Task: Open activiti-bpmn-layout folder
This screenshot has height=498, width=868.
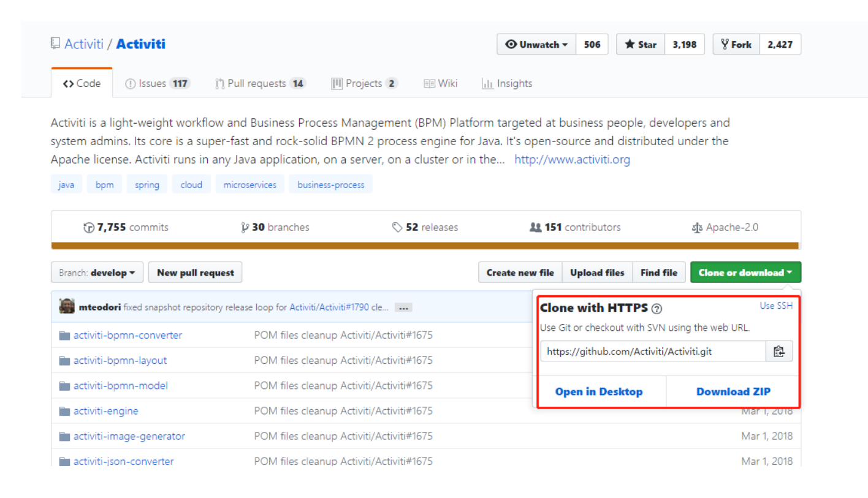Action: [120, 360]
